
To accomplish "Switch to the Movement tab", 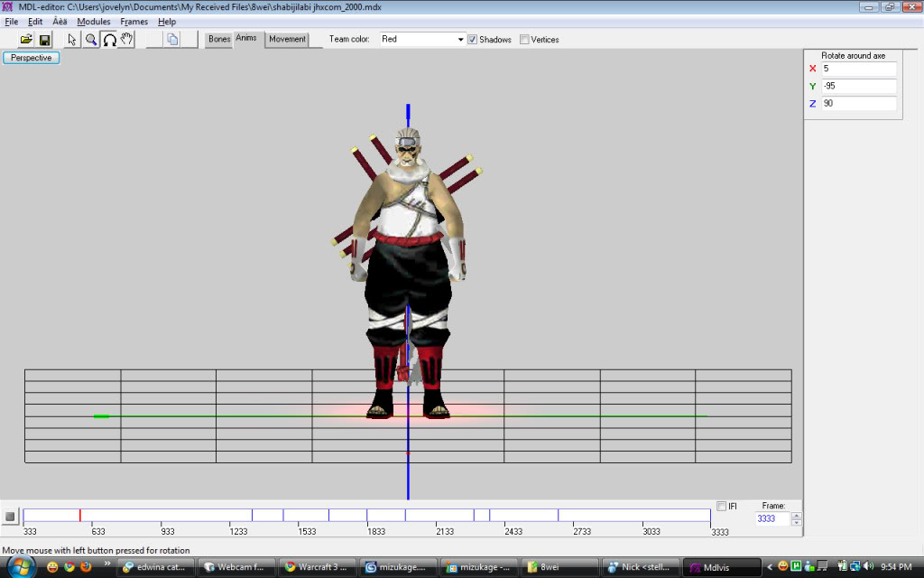I will pos(287,40).
